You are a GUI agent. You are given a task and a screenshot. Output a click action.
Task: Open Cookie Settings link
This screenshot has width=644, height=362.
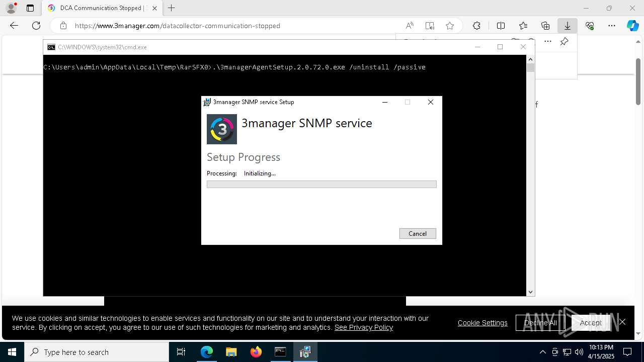pos(482,323)
